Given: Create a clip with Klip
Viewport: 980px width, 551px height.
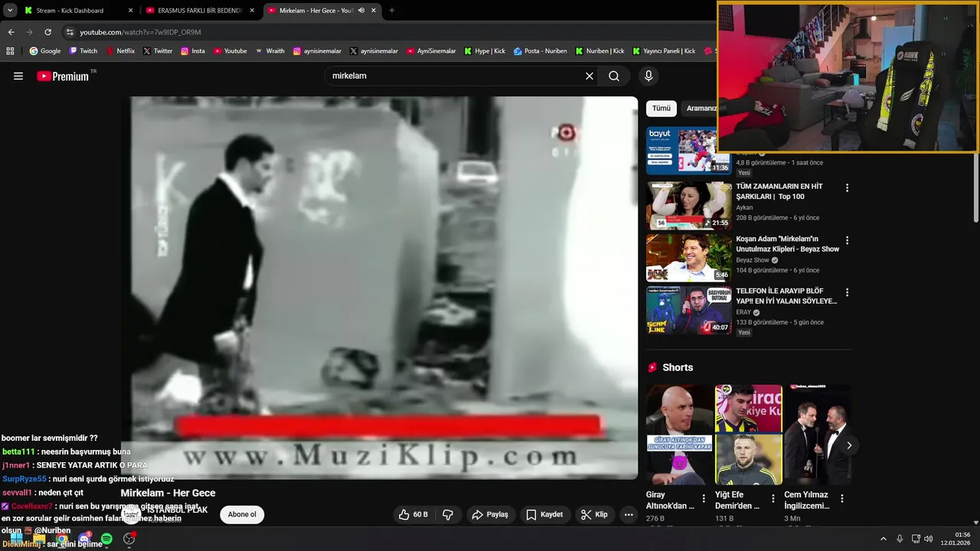Looking at the screenshot, I should (594, 514).
